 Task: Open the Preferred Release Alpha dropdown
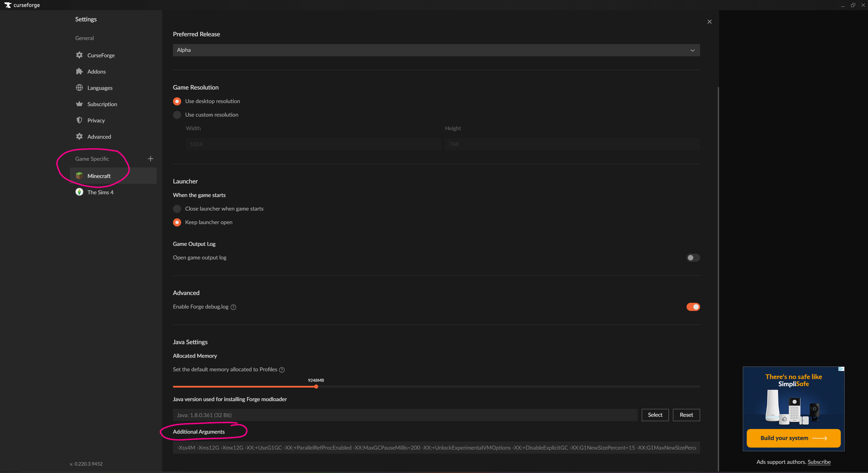(436, 50)
